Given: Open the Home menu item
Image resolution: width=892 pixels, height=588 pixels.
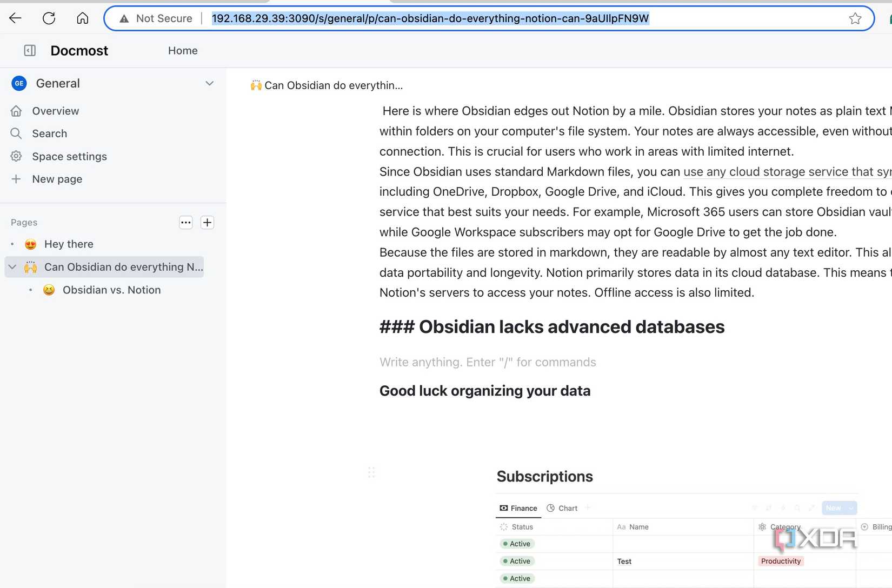Looking at the screenshot, I should tap(183, 50).
